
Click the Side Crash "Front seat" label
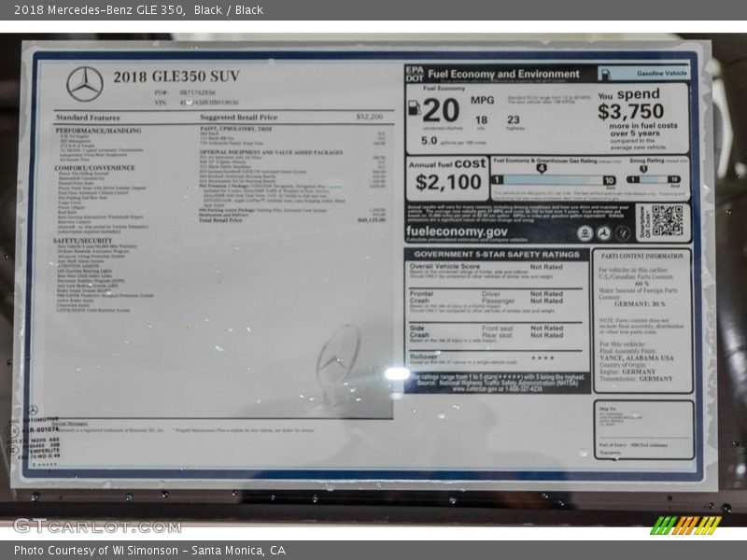pyautogui.click(x=498, y=329)
